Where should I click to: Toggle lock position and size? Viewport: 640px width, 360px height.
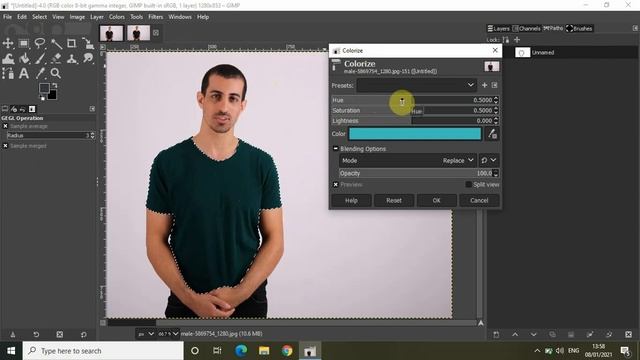click(517, 40)
